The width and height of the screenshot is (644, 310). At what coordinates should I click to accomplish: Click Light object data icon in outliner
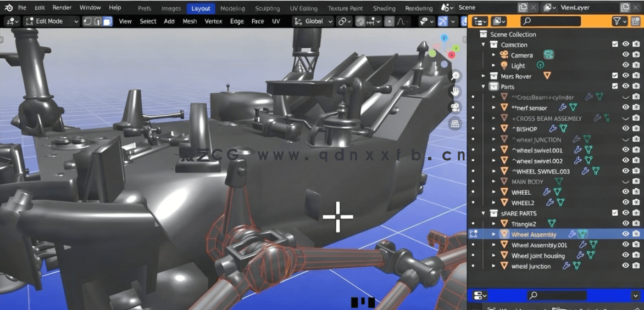(x=541, y=65)
